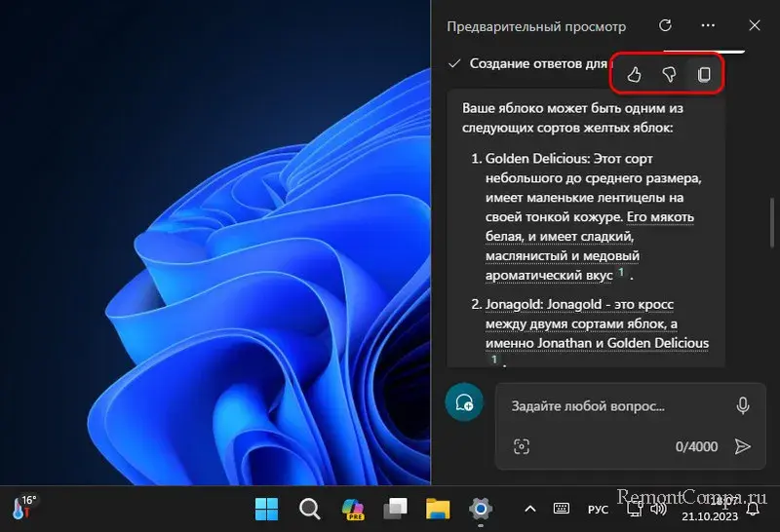Click the chat panel vertical scrollbar
Image resolution: width=780 pixels, height=532 pixels.
tap(773, 224)
